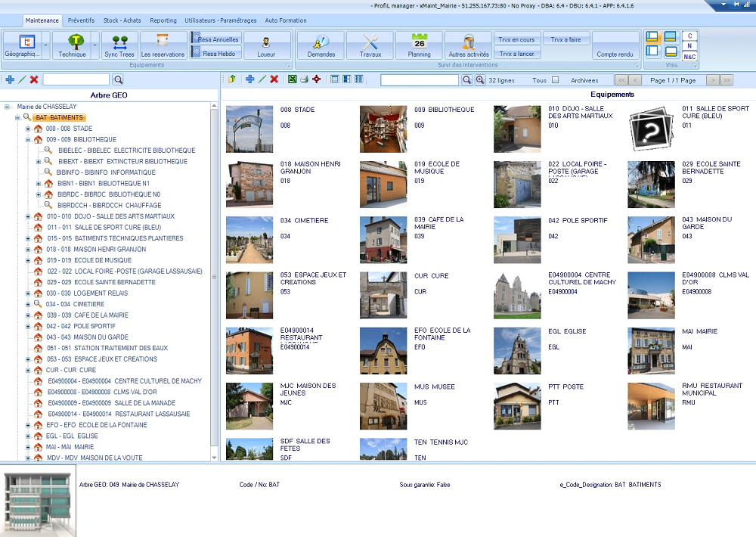The width and height of the screenshot is (756, 537).
Task: Open Demandes
Action: click(321, 45)
